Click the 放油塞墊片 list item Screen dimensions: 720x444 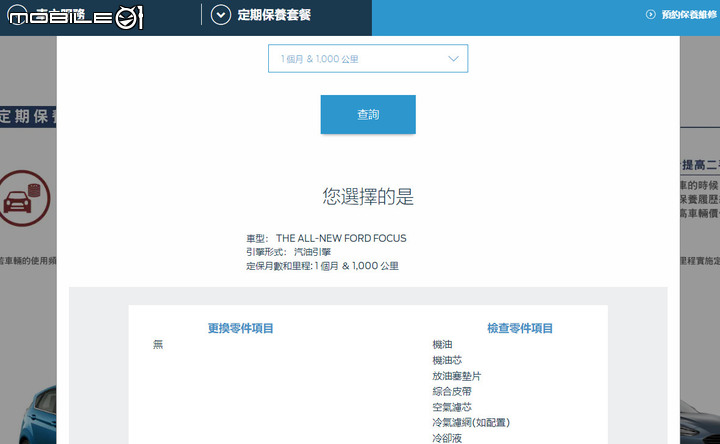click(456, 376)
